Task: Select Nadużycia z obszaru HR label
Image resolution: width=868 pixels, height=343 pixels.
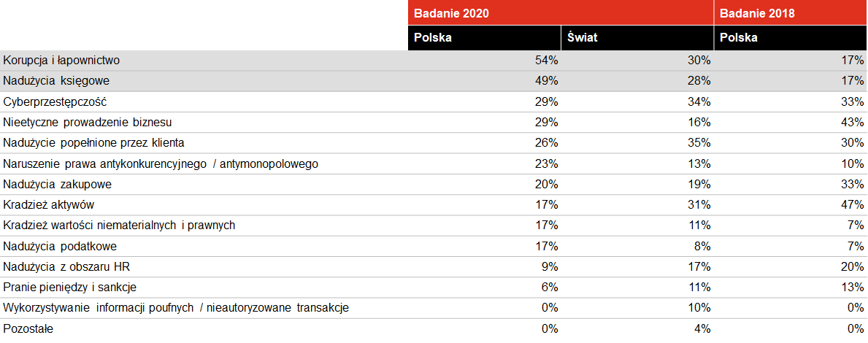Action: [x=66, y=266]
